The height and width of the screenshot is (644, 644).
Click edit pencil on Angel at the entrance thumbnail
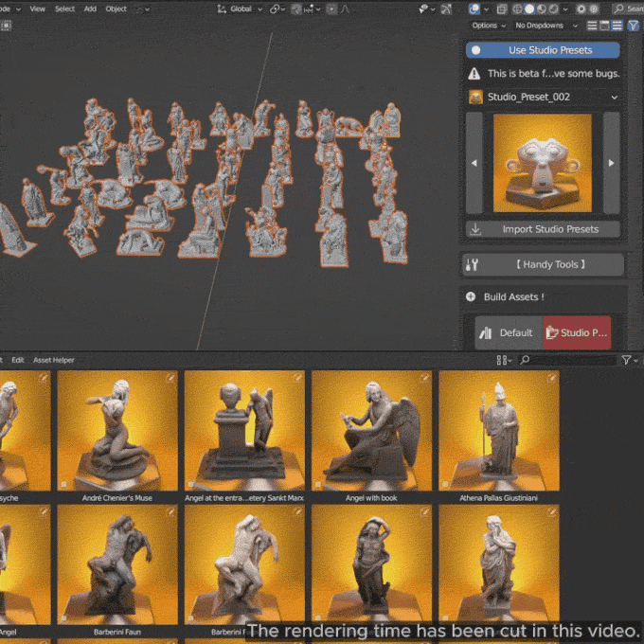(x=297, y=378)
